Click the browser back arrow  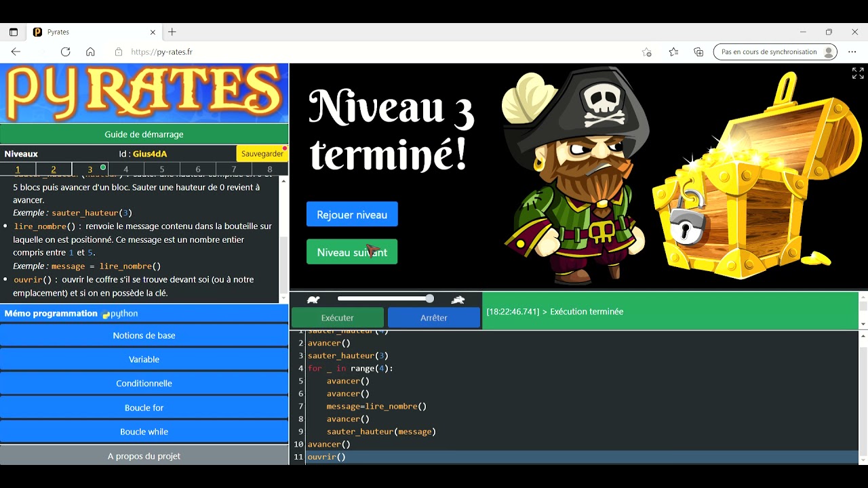(x=16, y=52)
